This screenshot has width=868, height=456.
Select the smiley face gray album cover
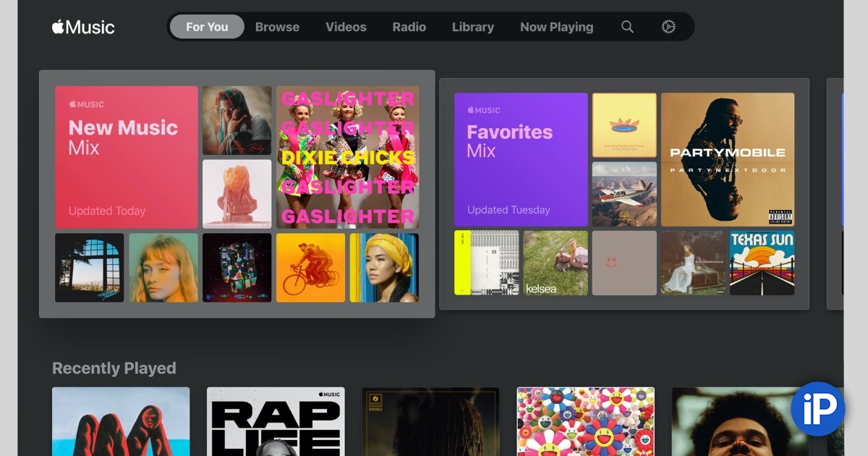(624, 263)
